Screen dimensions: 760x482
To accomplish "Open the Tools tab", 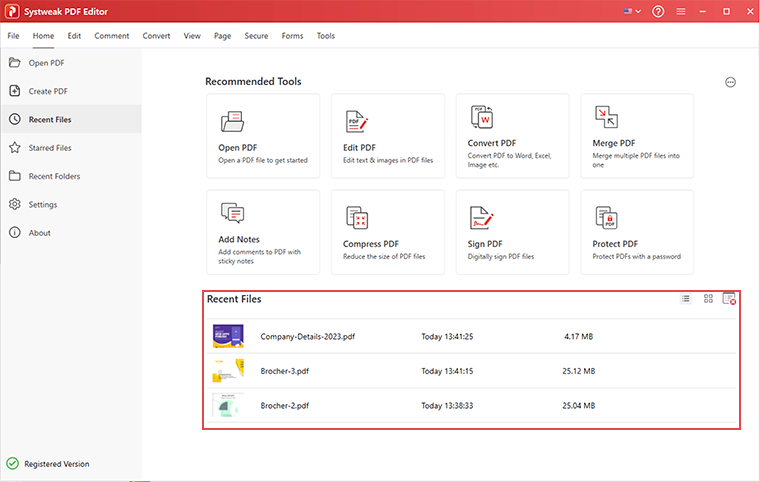I will tap(326, 36).
